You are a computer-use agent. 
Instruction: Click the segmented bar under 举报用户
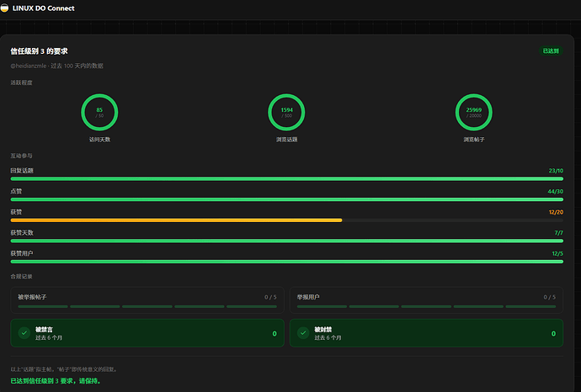coord(426,306)
